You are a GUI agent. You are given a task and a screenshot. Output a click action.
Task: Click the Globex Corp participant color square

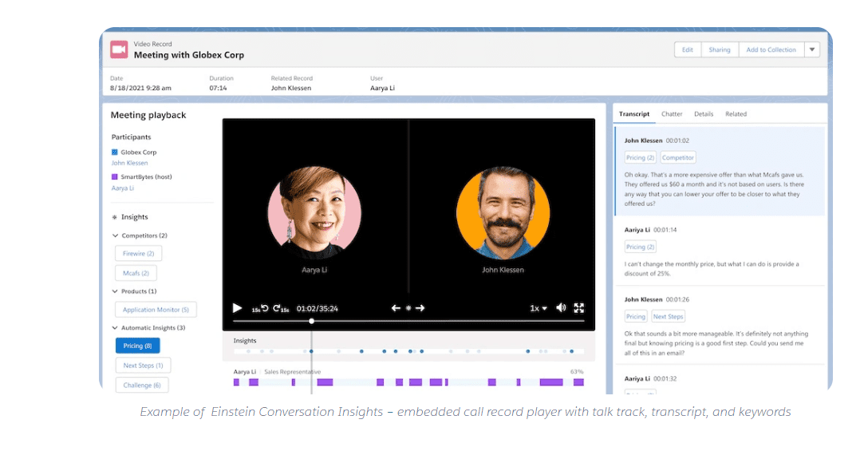pyautogui.click(x=115, y=152)
